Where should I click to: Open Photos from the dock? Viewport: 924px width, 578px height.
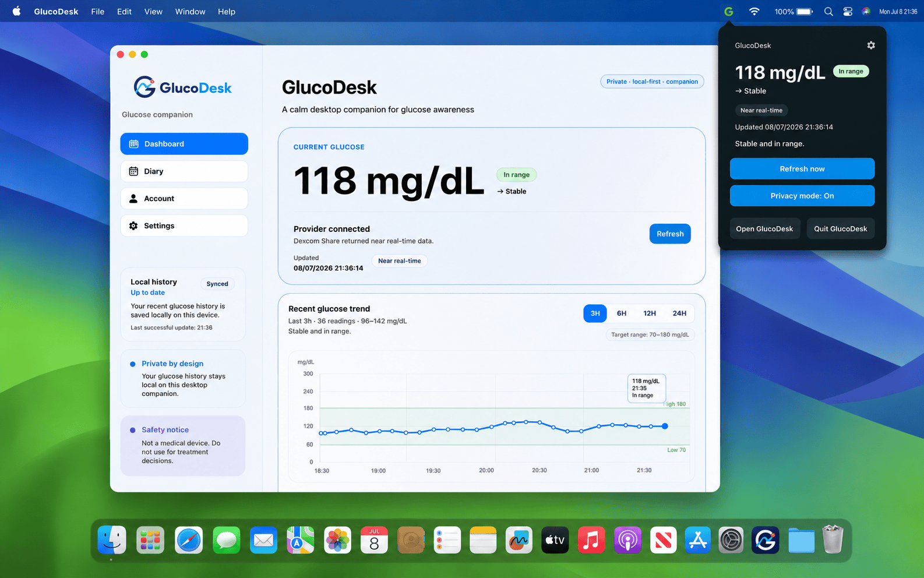tap(337, 540)
